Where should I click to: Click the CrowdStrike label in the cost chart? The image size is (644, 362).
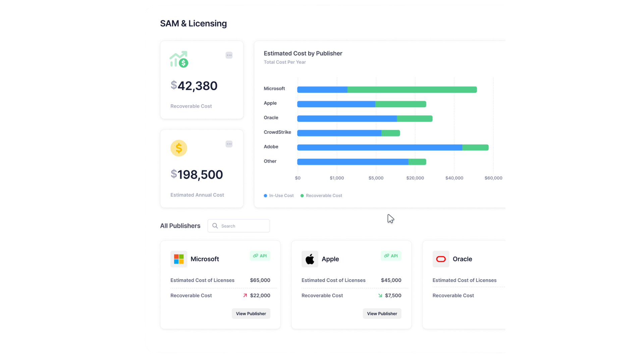(x=277, y=132)
